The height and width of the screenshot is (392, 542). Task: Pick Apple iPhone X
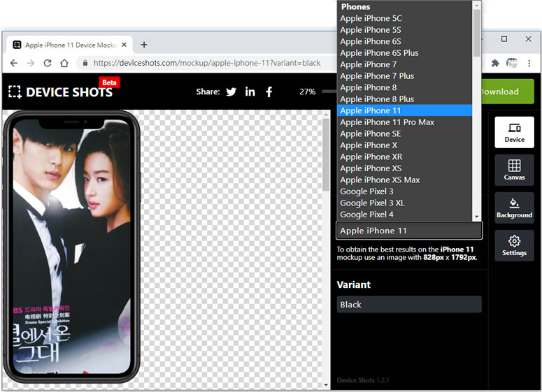(x=404, y=145)
